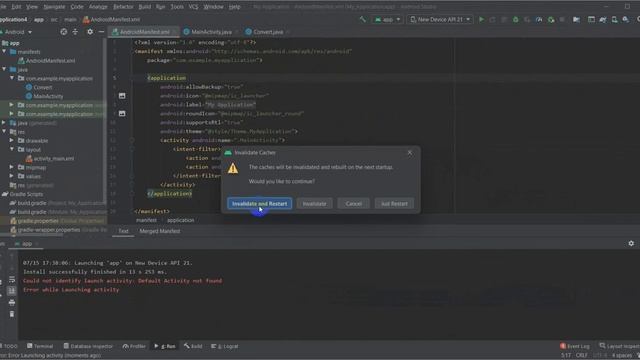Open the Terminal tool window
Image resolution: width=640 pixels, height=360 pixels.
[x=40, y=346]
